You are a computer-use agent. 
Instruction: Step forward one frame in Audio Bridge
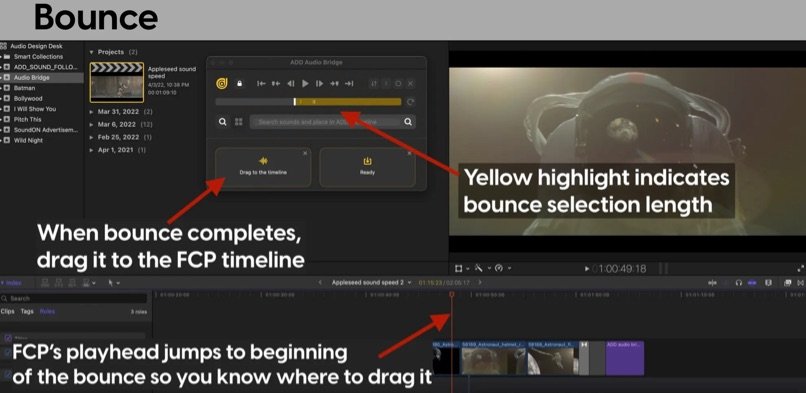point(319,83)
